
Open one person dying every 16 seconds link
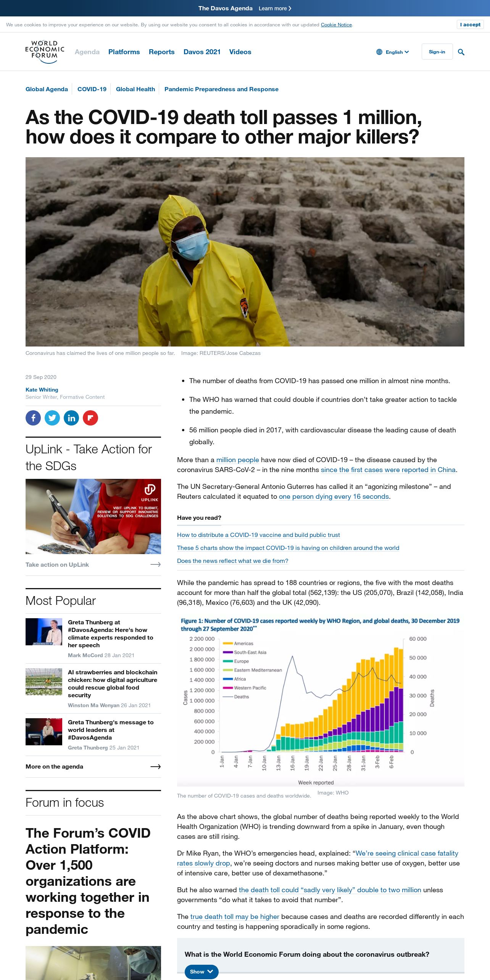tap(334, 496)
